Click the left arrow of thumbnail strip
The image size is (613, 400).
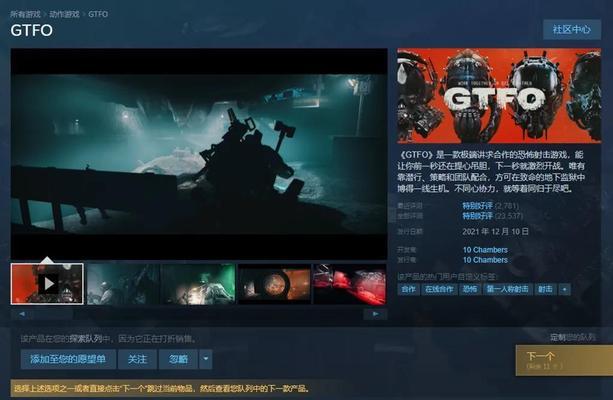pyautogui.click(x=22, y=314)
